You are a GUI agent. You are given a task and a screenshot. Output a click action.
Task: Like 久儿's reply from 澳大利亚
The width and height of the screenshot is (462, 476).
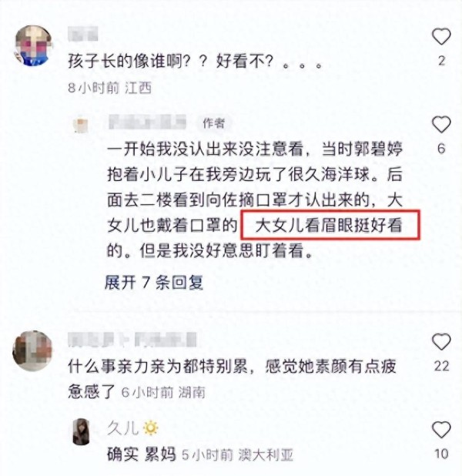(x=441, y=430)
